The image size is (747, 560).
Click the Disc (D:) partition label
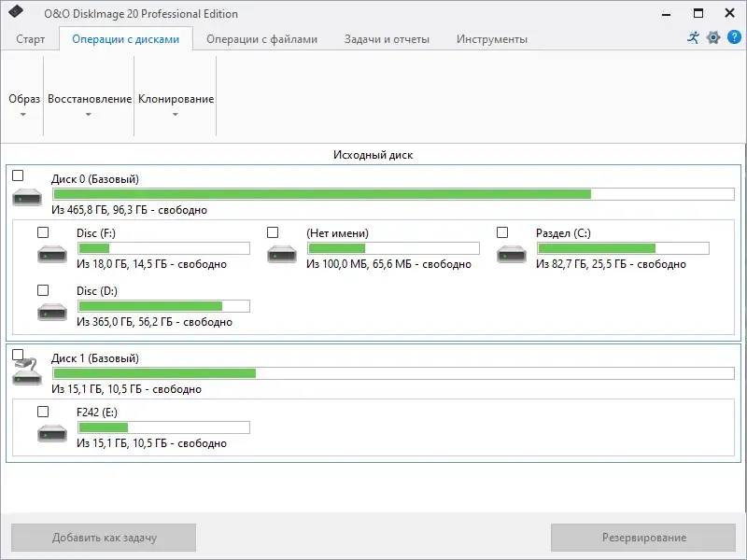(x=97, y=291)
